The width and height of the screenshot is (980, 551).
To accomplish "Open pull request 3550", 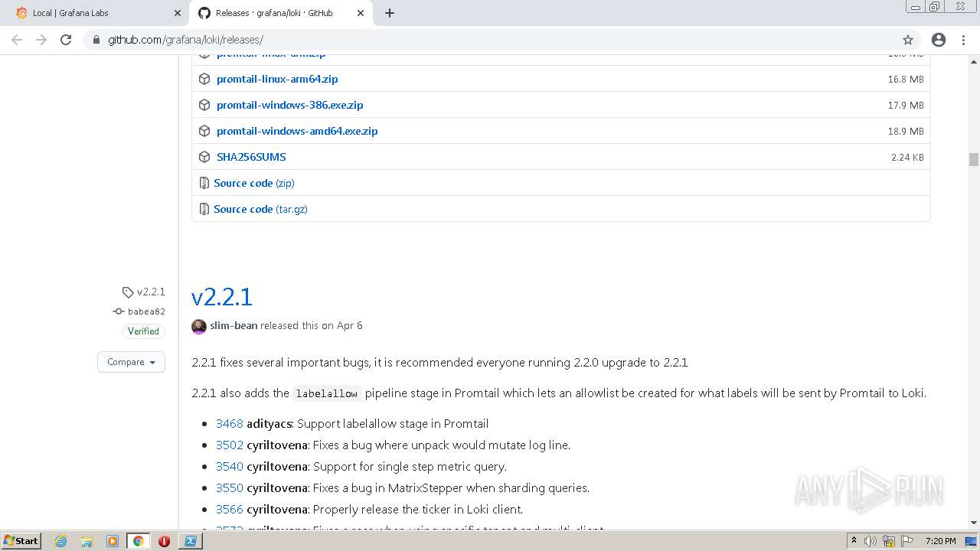I will pyautogui.click(x=230, y=487).
